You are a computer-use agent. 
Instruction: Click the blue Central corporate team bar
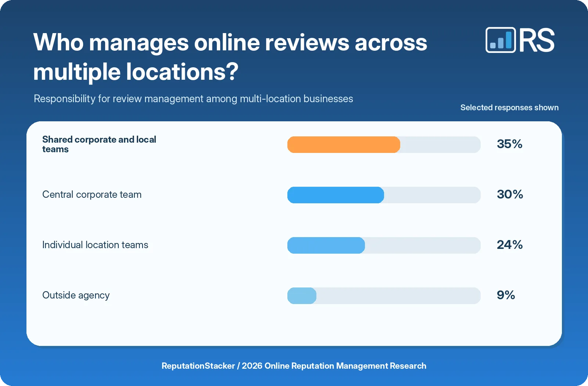[336, 195]
